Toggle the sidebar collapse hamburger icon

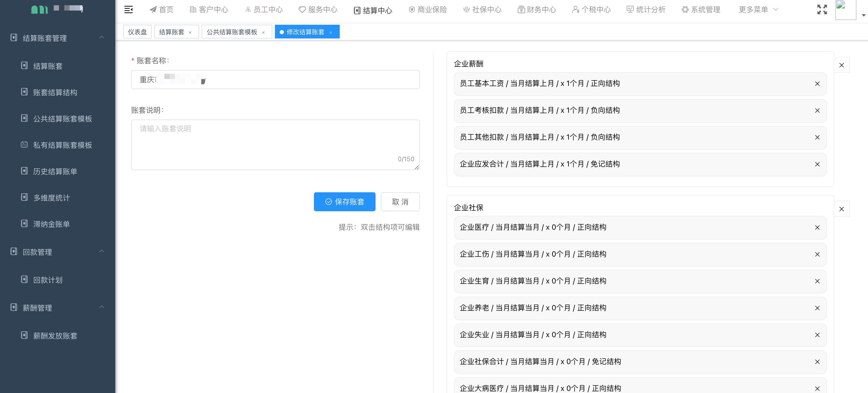[x=129, y=9]
